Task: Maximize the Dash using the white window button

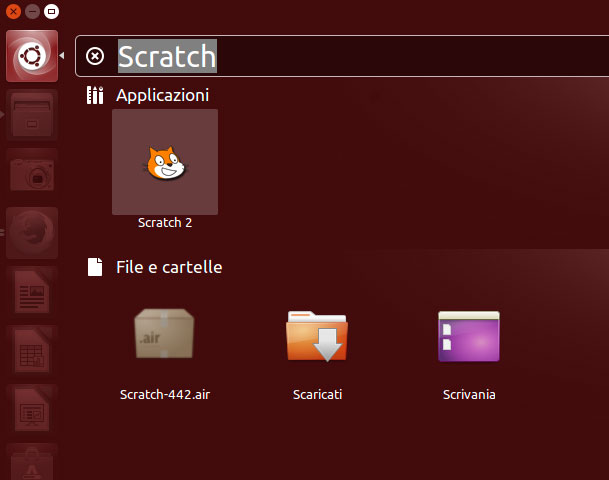Action: click(51, 12)
